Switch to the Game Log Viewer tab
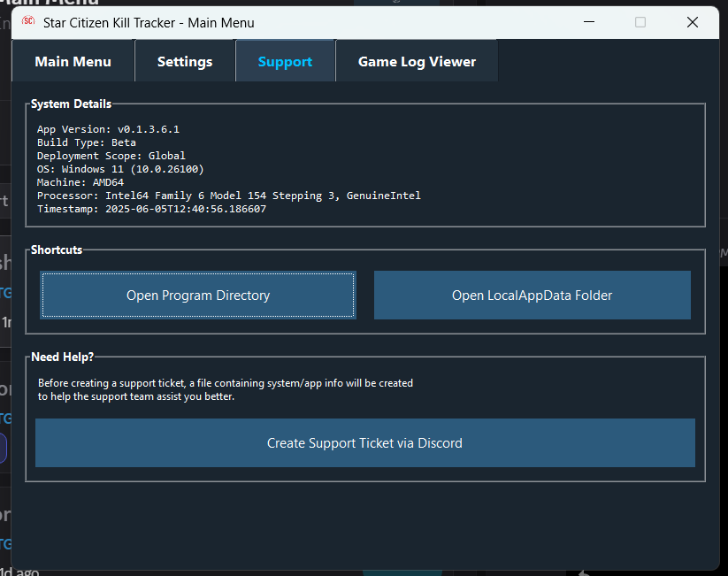Screen dimensions: 728x576 [416, 61]
